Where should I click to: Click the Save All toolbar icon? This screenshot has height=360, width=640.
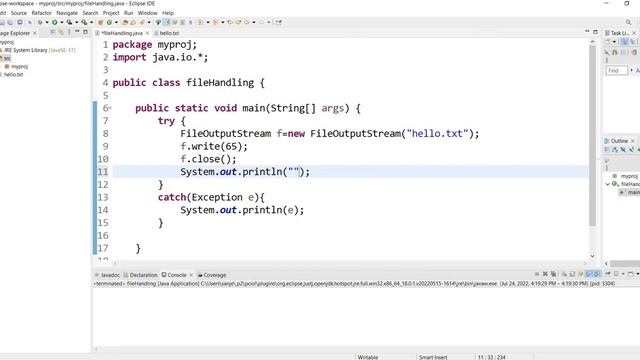coord(10,22)
